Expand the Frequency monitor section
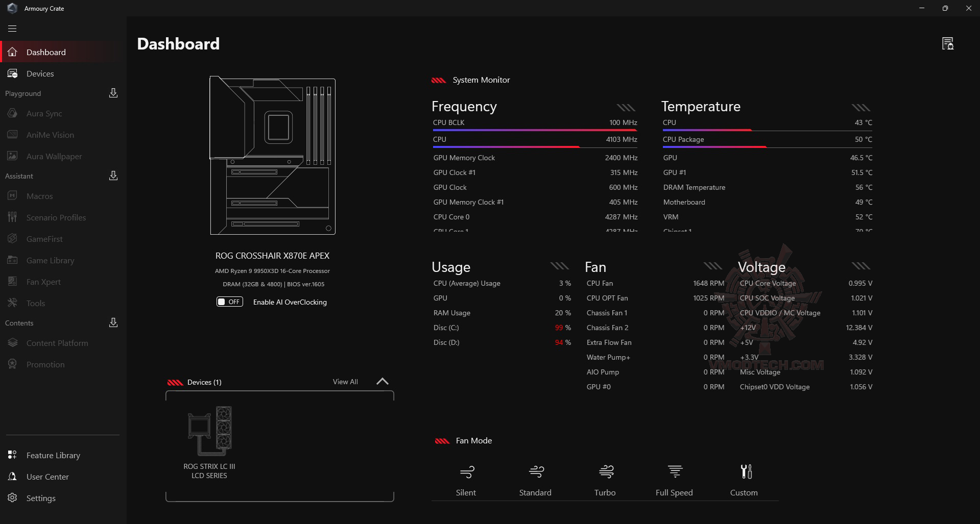The width and height of the screenshot is (980, 524). tap(625, 107)
